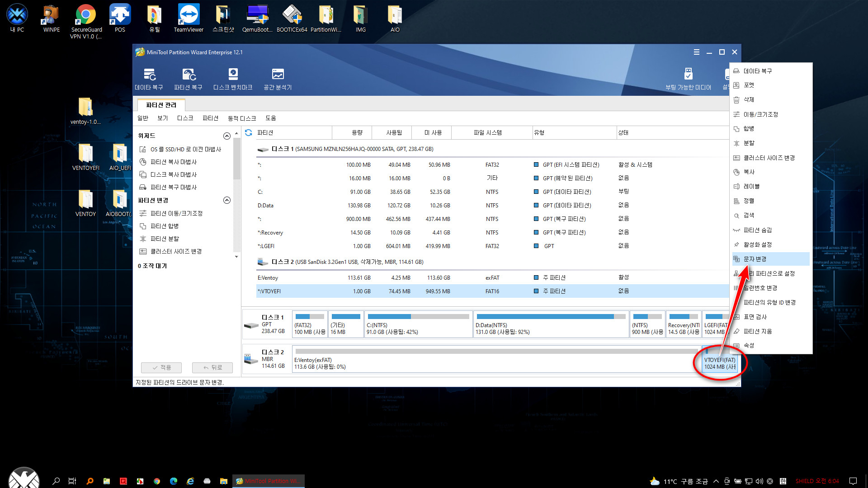The height and width of the screenshot is (488, 868).
Task: Select the *:LGEFI partition row
Action: tap(492, 246)
